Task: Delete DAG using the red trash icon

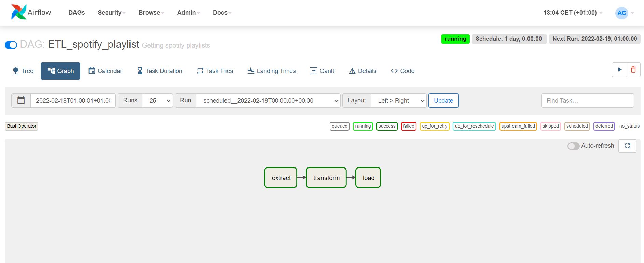Action: tap(633, 70)
